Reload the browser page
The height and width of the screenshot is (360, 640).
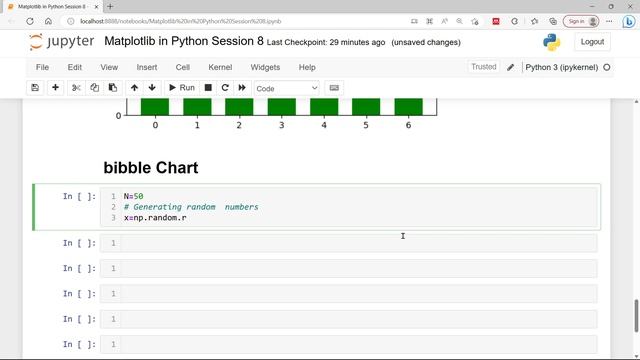click(x=30, y=21)
